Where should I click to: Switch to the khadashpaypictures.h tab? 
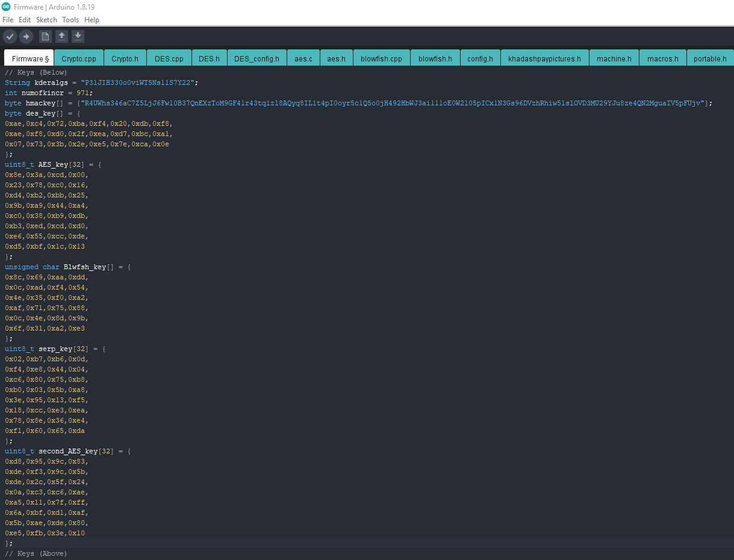pos(545,58)
